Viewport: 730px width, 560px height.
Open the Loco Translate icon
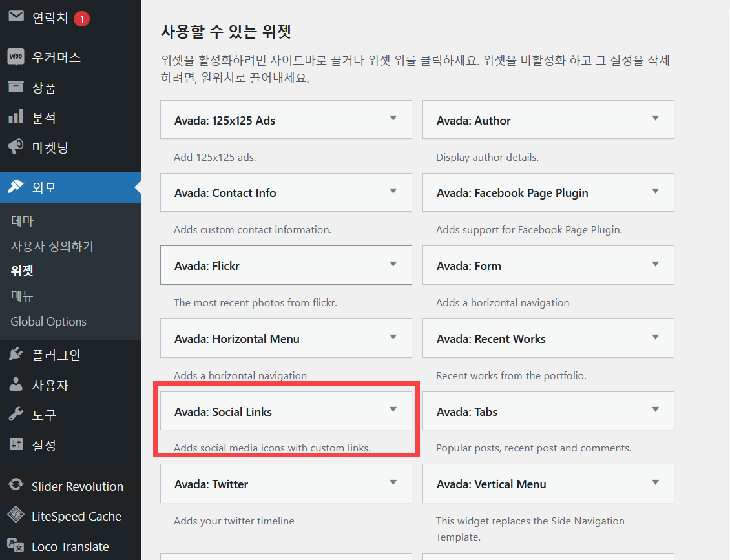(x=16, y=546)
